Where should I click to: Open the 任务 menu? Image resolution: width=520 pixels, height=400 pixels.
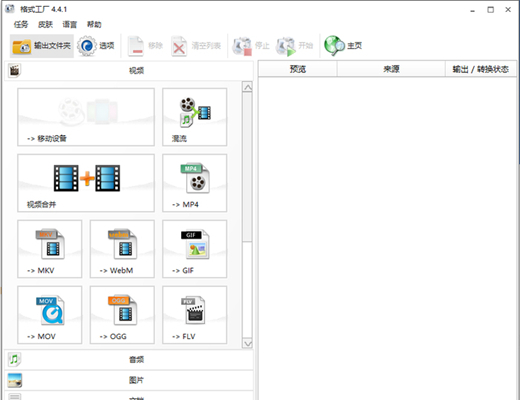[21, 24]
